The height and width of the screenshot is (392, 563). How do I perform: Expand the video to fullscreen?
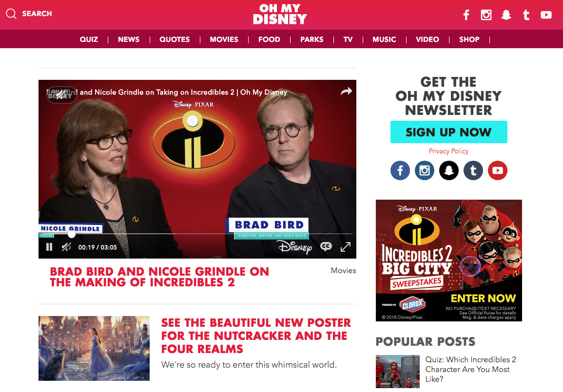346,247
